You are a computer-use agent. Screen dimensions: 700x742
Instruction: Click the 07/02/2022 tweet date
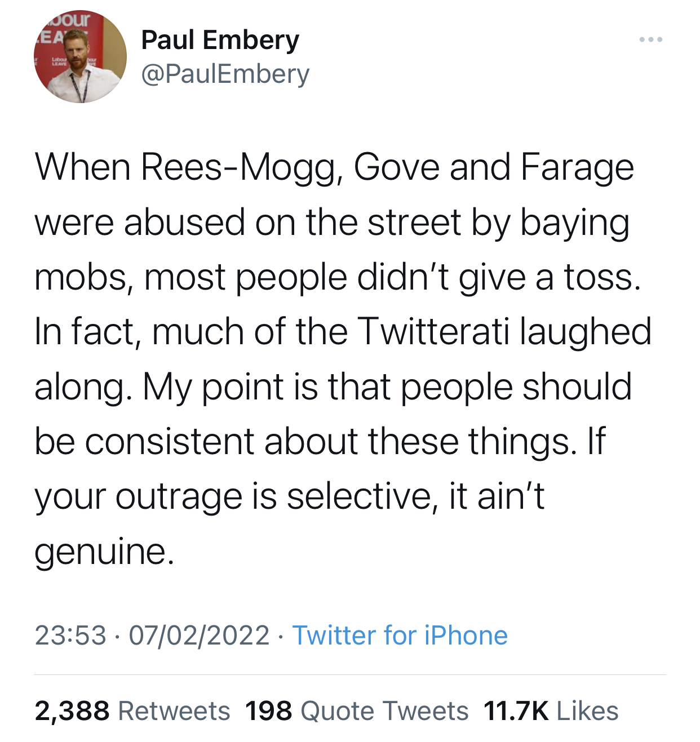(199, 636)
